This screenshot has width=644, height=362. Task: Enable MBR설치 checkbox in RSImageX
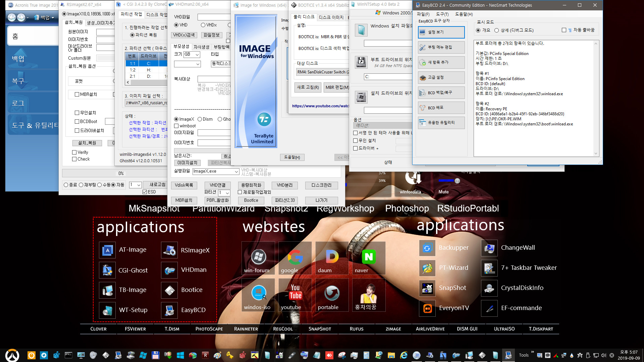pyautogui.click(x=77, y=95)
